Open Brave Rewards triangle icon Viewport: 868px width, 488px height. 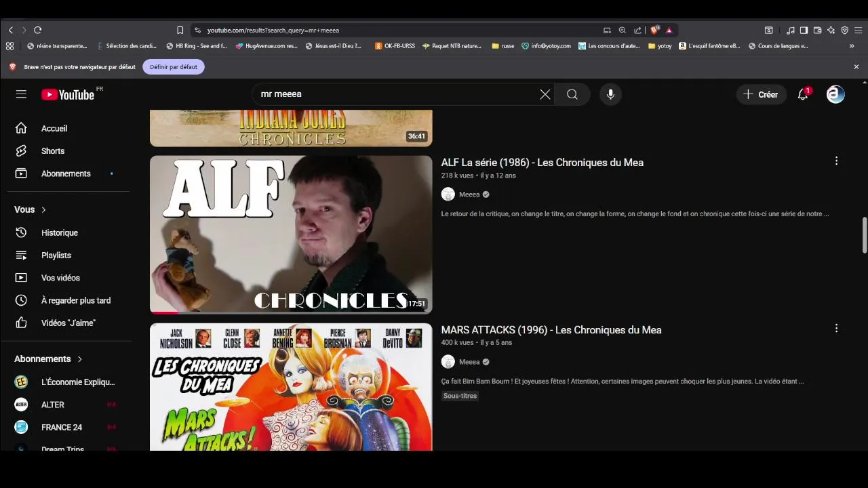(x=669, y=30)
